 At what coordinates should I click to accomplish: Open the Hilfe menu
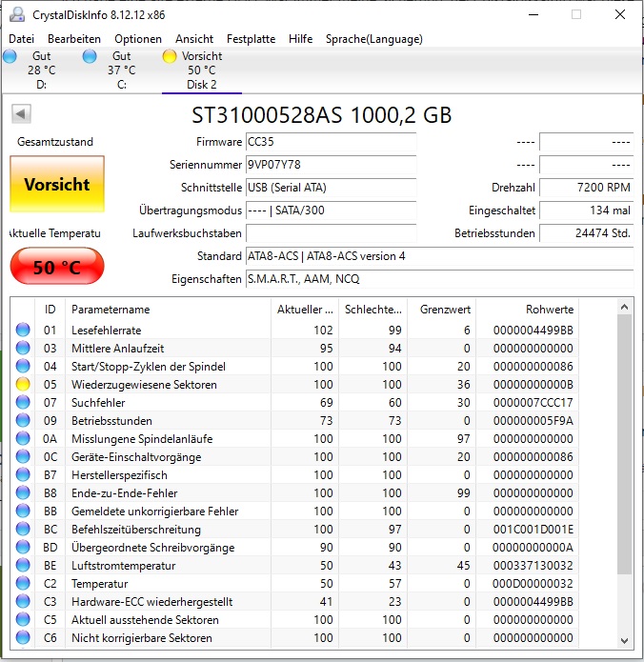(x=301, y=39)
